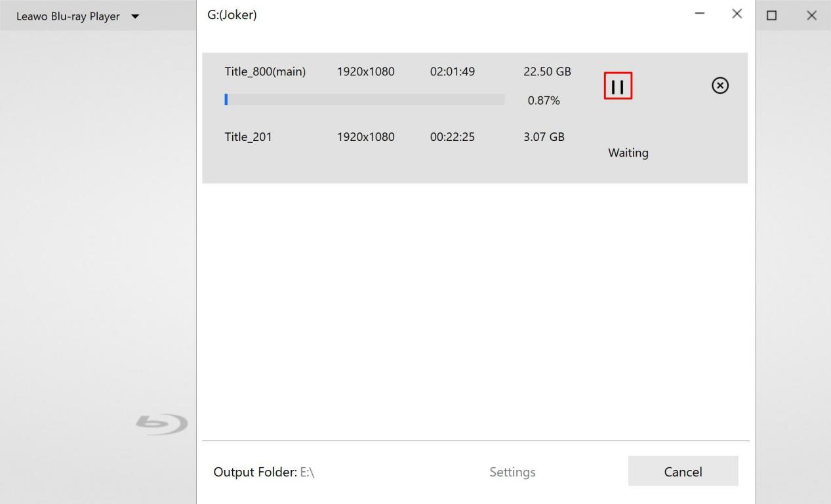Select the Title_800(main) title name
Viewport: 831px width, 504px height.
tap(265, 72)
